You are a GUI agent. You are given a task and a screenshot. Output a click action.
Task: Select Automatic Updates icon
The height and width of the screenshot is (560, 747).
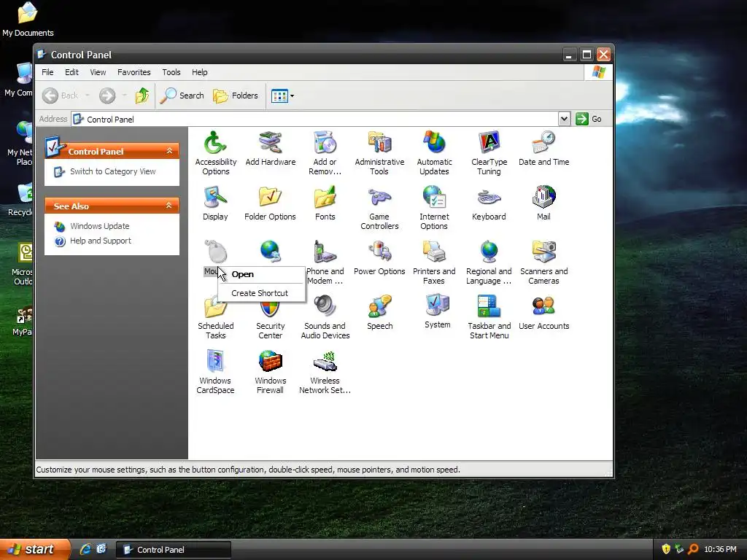click(434, 153)
